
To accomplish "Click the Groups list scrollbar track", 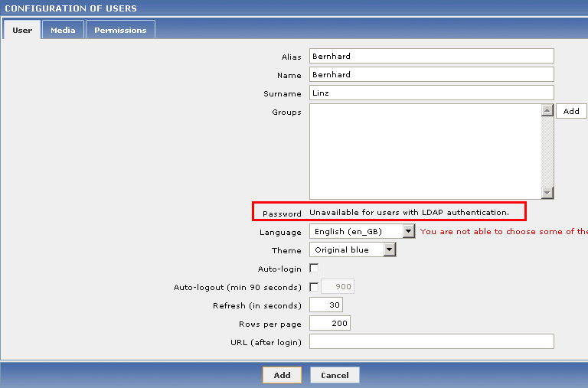I will tap(547, 152).
